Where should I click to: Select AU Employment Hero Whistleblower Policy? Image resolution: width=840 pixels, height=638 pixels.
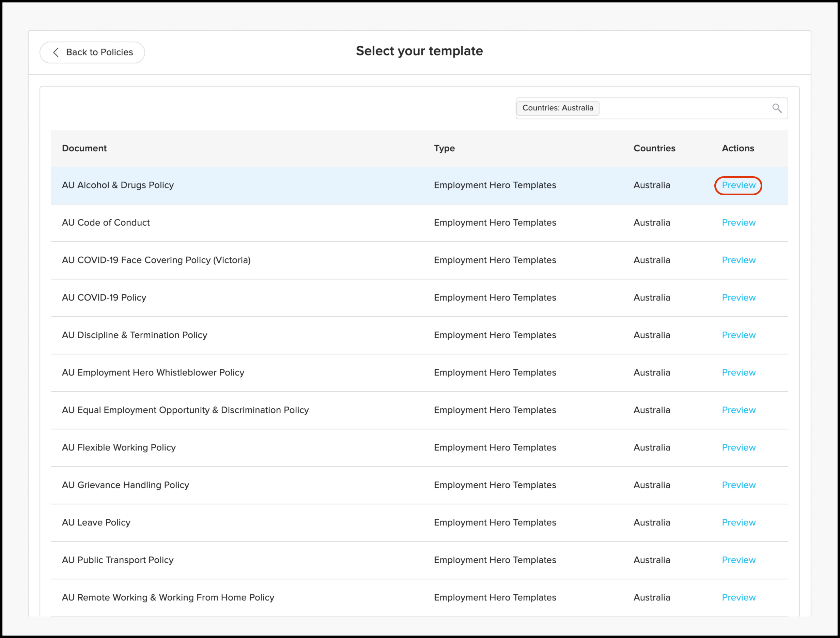pos(153,373)
